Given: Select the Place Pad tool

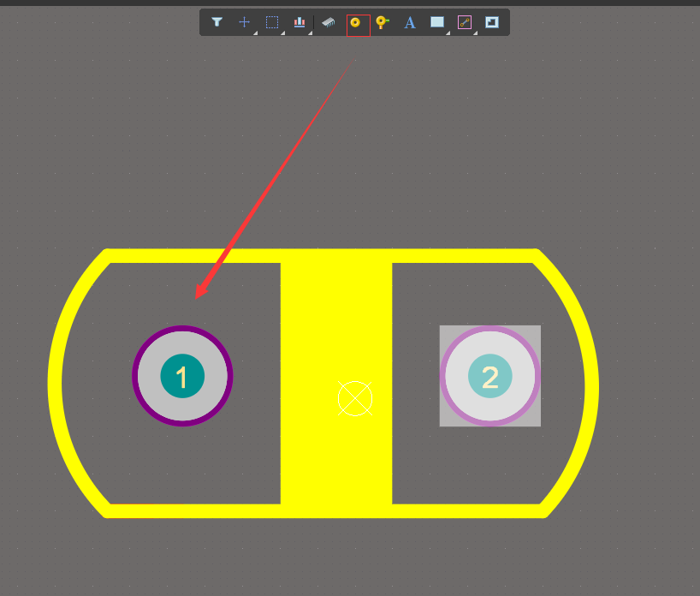Looking at the screenshot, I should pos(355,22).
